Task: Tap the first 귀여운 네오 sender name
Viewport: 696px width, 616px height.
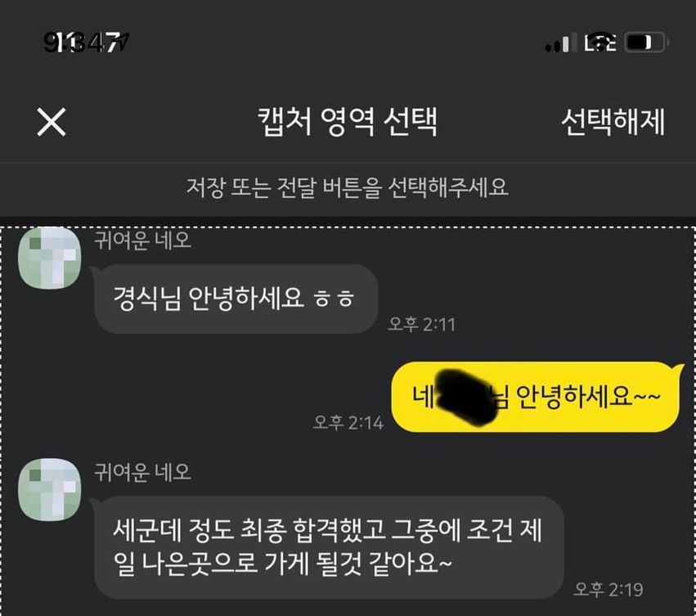Action: point(142,241)
